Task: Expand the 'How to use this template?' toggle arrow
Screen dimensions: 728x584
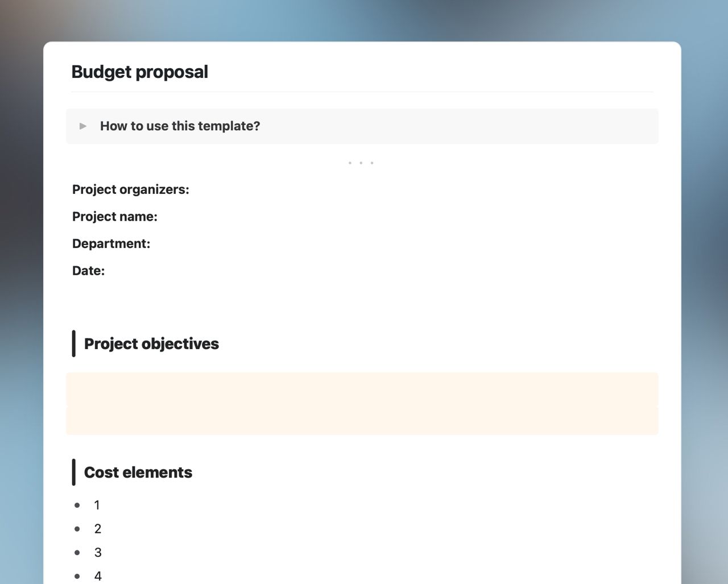Action: [83, 126]
